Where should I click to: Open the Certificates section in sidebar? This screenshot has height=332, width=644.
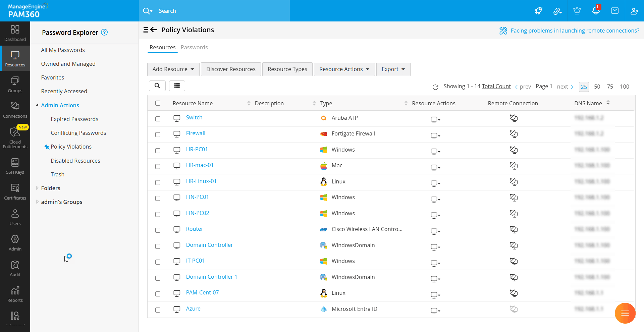(x=15, y=192)
